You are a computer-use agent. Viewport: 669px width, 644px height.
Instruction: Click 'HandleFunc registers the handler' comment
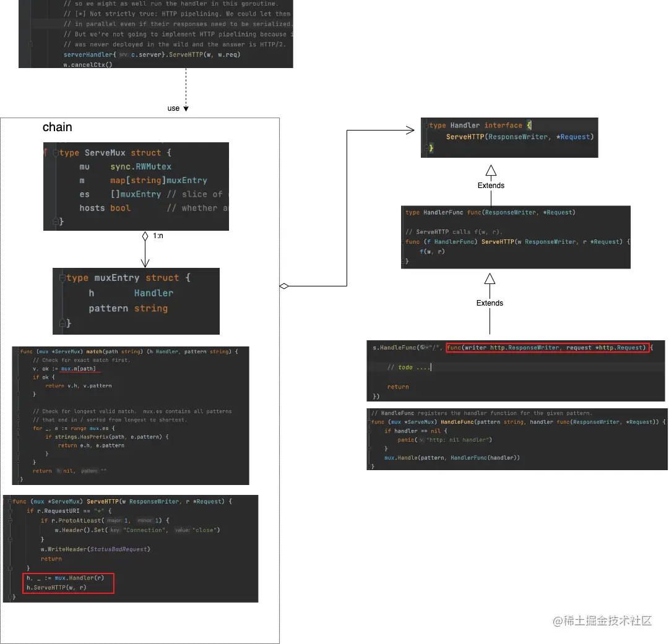[x=481, y=413]
